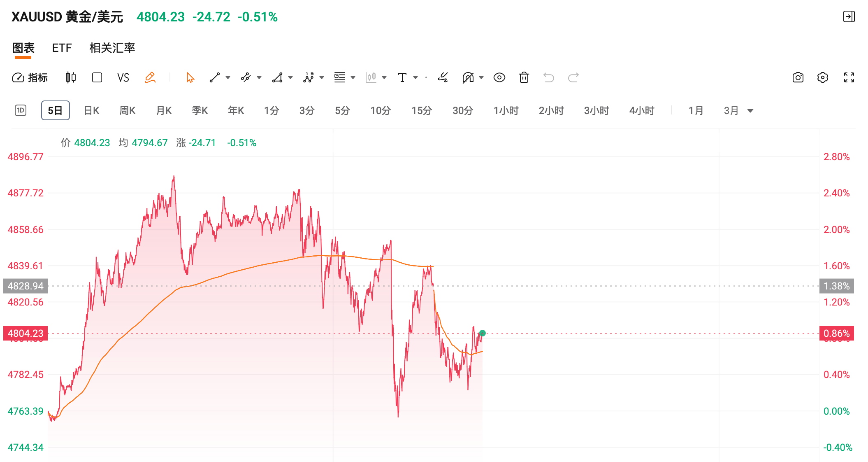Viewport: 868px width, 462px height.
Task: Select the cursor pointer tool
Action: [189, 77]
